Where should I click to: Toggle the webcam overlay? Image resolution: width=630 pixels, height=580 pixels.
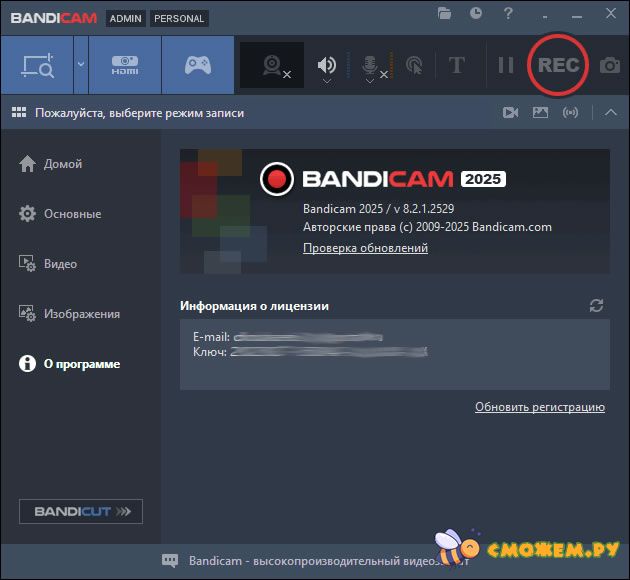(x=272, y=66)
